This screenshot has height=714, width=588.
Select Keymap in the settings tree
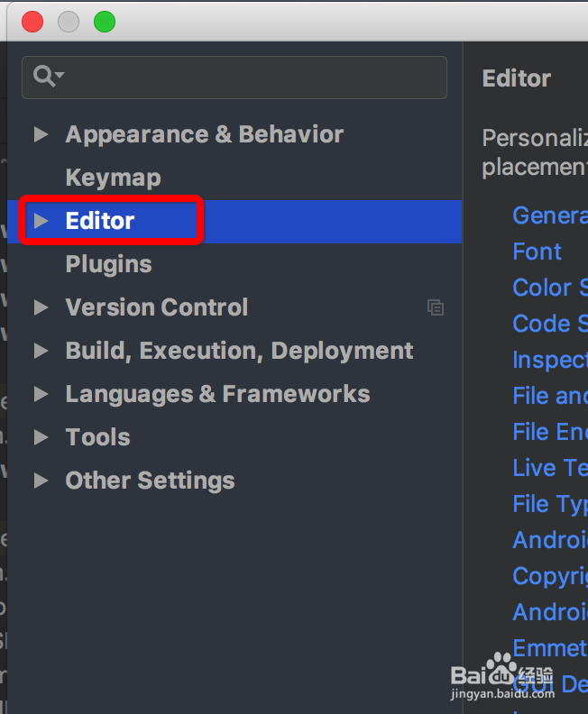click(113, 178)
